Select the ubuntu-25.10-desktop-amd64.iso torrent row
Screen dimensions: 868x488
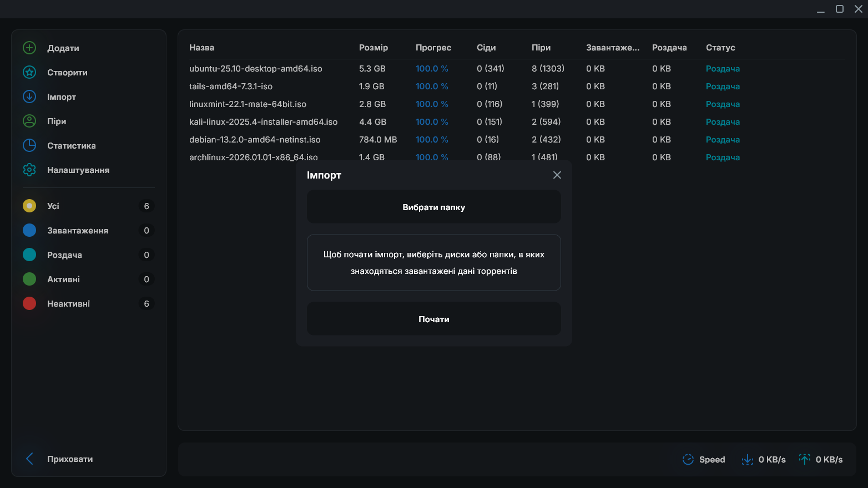point(256,69)
